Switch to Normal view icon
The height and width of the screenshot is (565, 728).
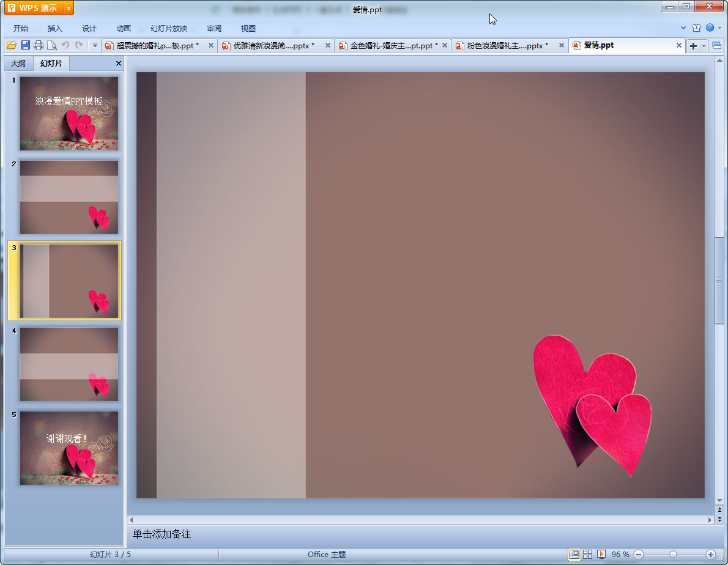574,555
